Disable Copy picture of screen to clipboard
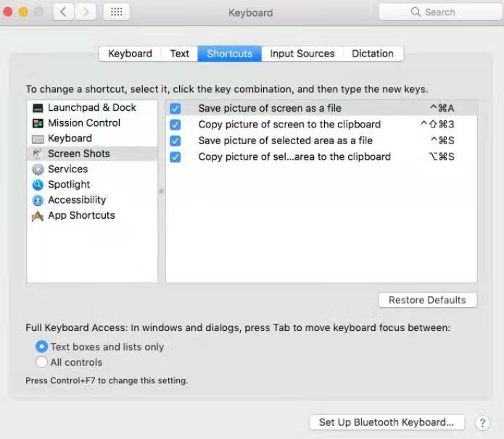Viewport: 504px width, 439px height. tap(175, 125)
